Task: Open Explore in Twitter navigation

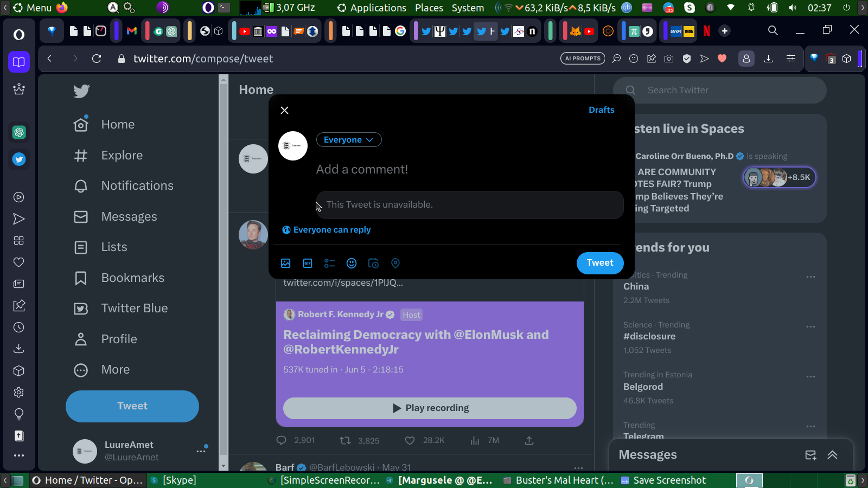Action: pos(108,156)
